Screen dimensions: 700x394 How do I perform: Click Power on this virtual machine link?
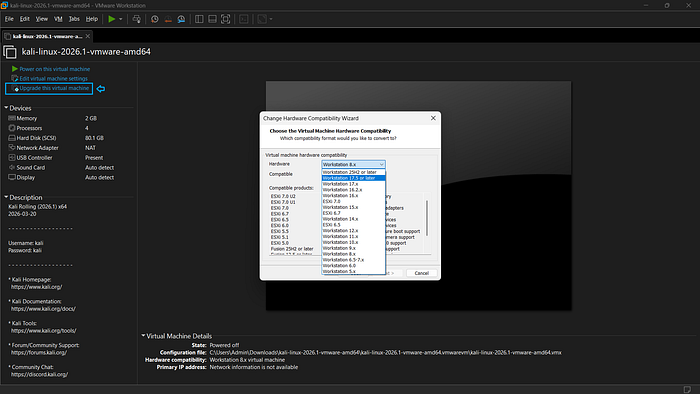[x=54, y=69]
